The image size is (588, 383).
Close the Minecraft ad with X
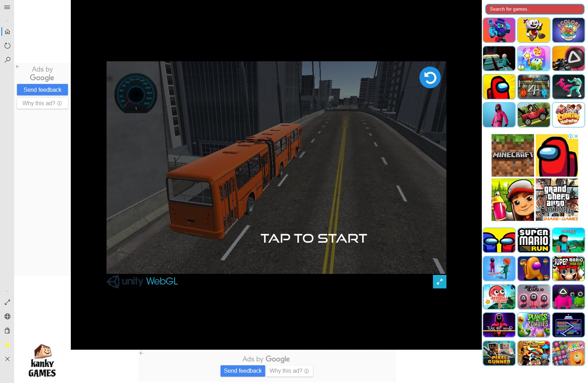click(x=576, y=136)
